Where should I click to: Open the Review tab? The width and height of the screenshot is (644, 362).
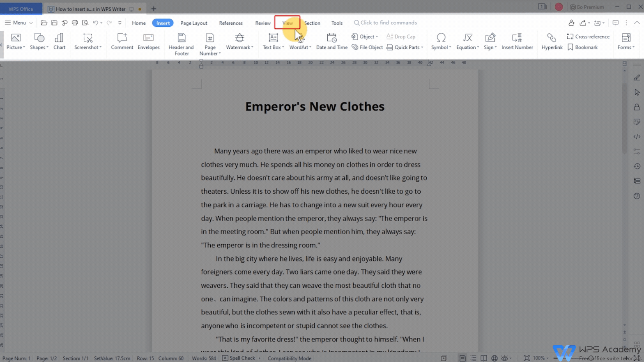263,23
